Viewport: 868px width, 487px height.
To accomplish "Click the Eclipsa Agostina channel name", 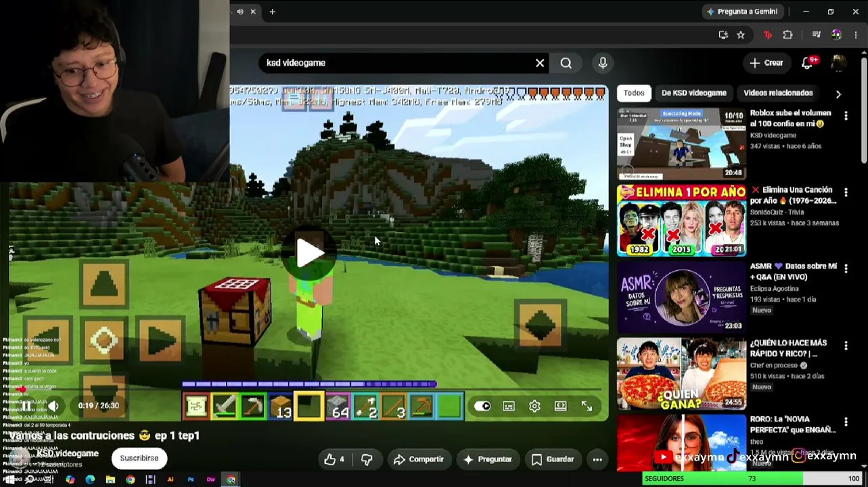I will (775, 289).
